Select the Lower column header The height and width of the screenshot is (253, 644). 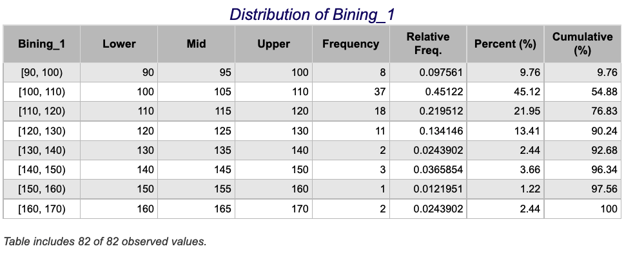tap(119, 44)
